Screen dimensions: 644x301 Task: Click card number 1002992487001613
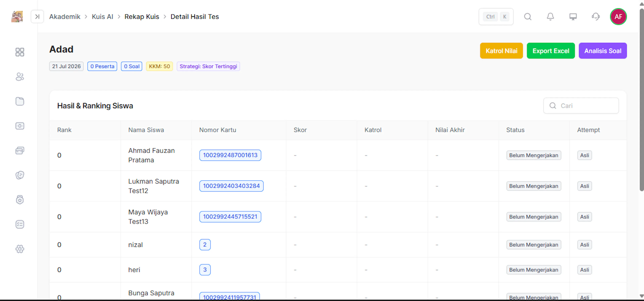pyautogui.click(x=230, y=155)
